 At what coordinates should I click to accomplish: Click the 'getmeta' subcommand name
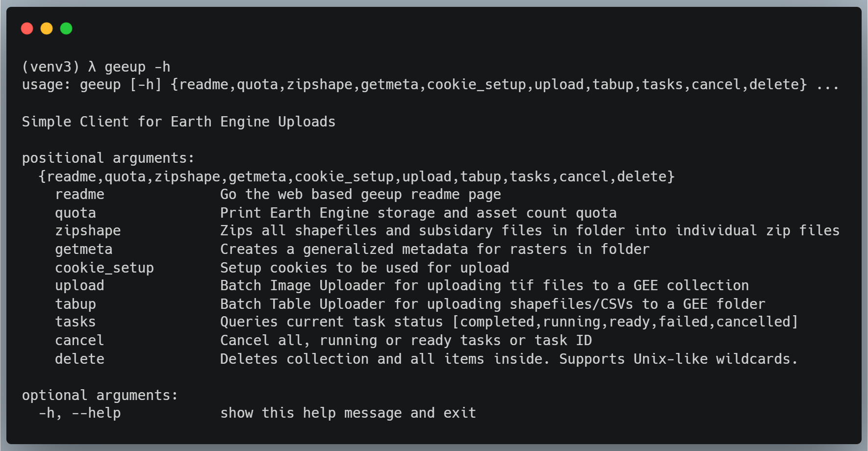(x=84, y=250)
